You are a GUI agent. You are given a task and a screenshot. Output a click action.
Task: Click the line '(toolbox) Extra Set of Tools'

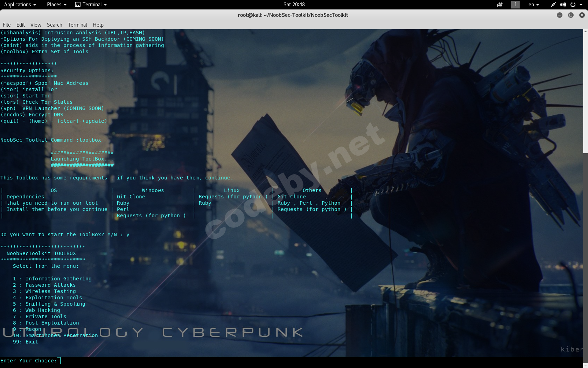coord(44,52)
